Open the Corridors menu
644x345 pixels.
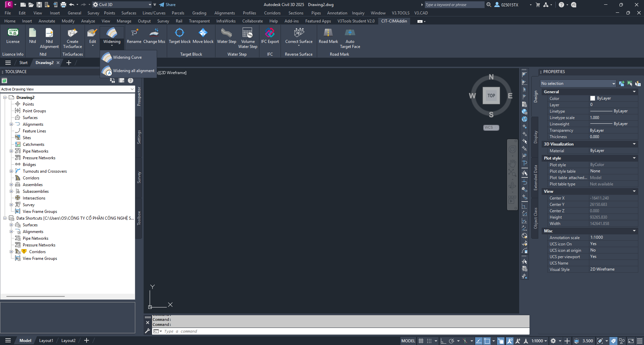tap(272, 13)
